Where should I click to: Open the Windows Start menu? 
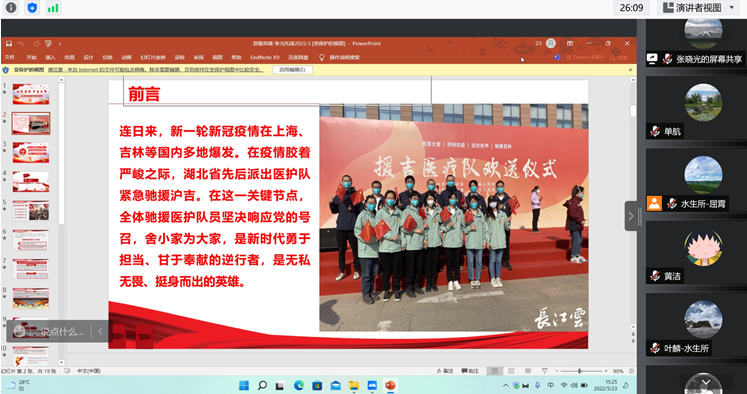coord(244,385)
